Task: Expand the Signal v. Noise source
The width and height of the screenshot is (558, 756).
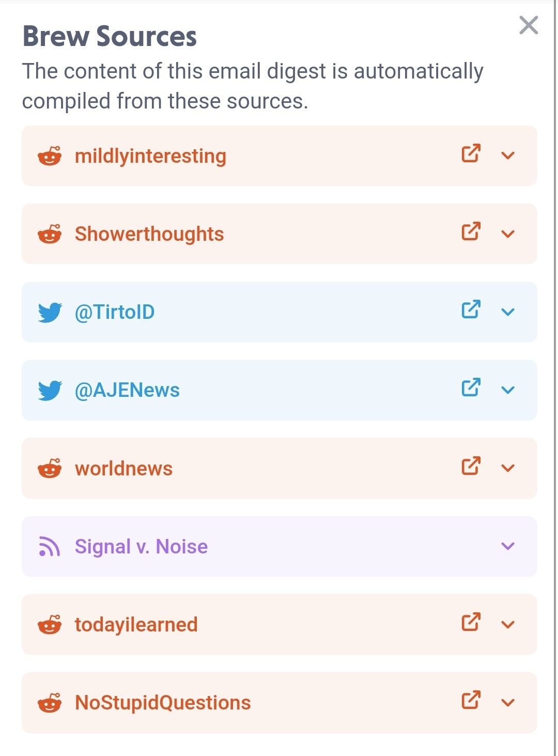Action: (x=508, y=546)
